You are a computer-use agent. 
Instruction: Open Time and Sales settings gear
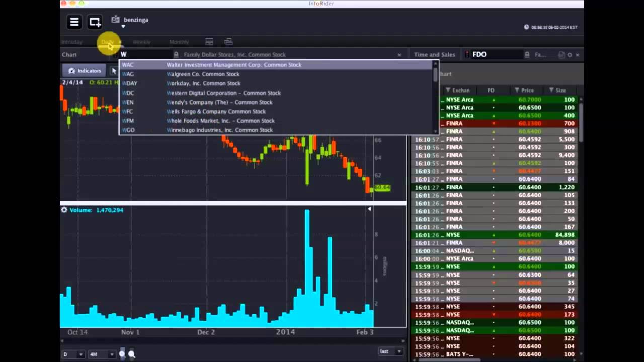click(570, 55)
